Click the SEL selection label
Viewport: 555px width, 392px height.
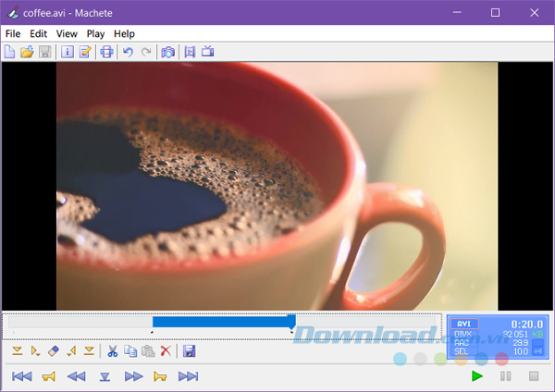pyautogui.click(x=462, y=351)
